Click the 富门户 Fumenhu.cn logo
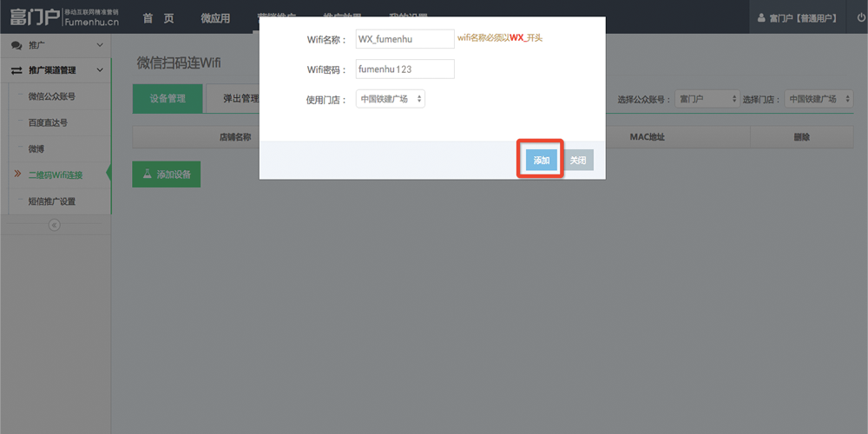 (64, 17)
